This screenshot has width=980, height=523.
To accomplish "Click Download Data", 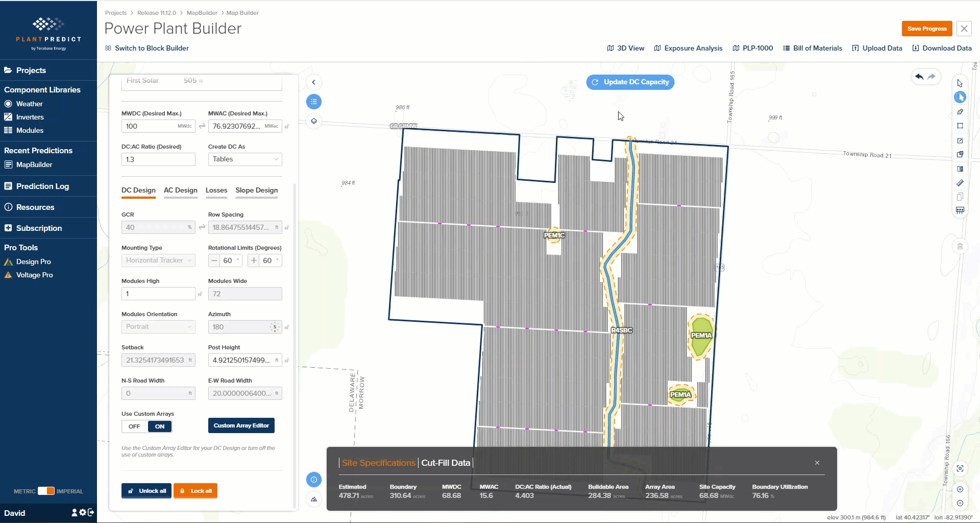I will pos(942,48).
